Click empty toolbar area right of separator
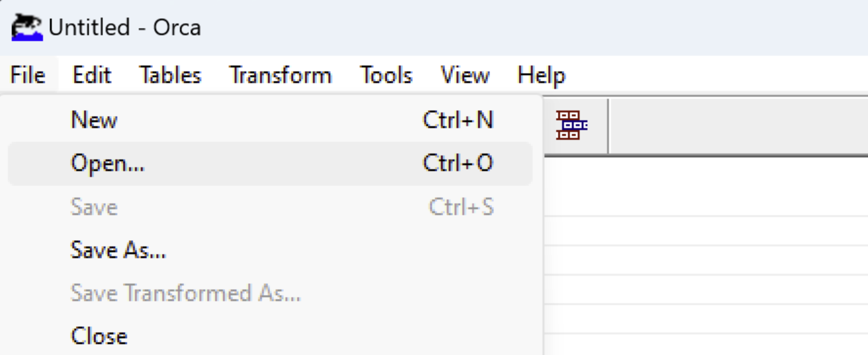The height and width of the screenshot is (355, 868). (x=738, y=126)
